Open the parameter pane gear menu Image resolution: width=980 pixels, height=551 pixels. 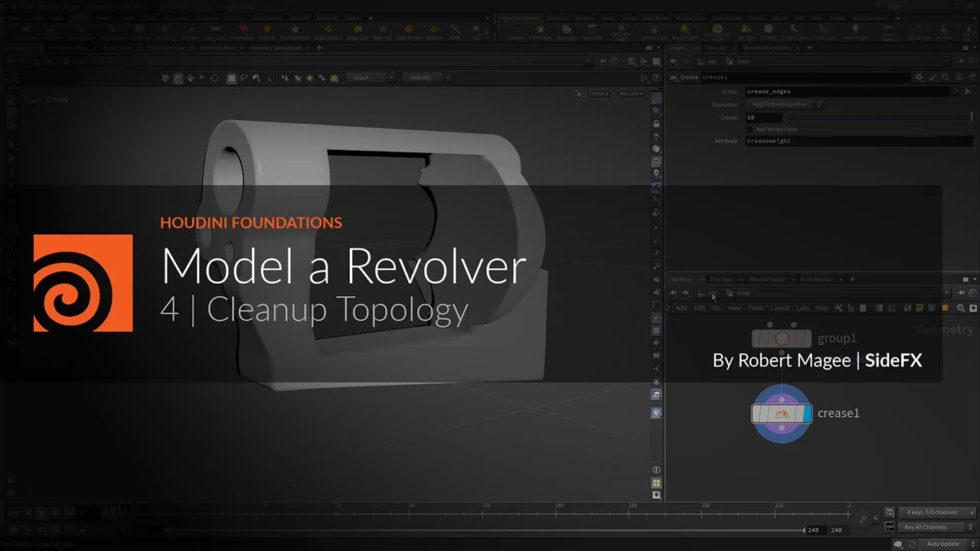(x=919, y=77)
